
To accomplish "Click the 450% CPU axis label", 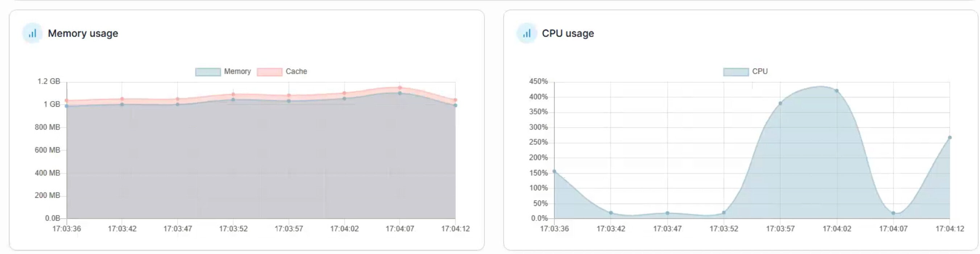I will (x=538, y=81).
